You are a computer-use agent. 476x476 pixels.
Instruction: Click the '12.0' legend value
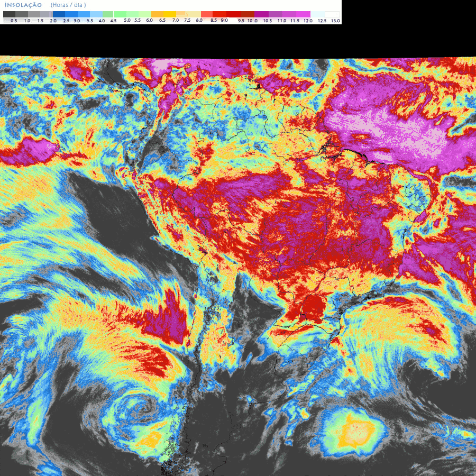coord(308,21)
